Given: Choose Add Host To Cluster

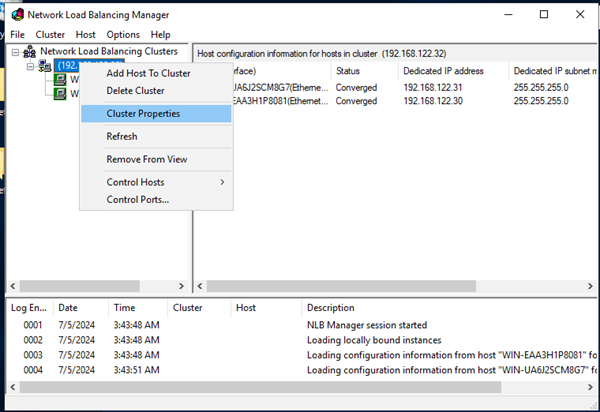Looking at the screenshot, I should (x=156, y=73).
